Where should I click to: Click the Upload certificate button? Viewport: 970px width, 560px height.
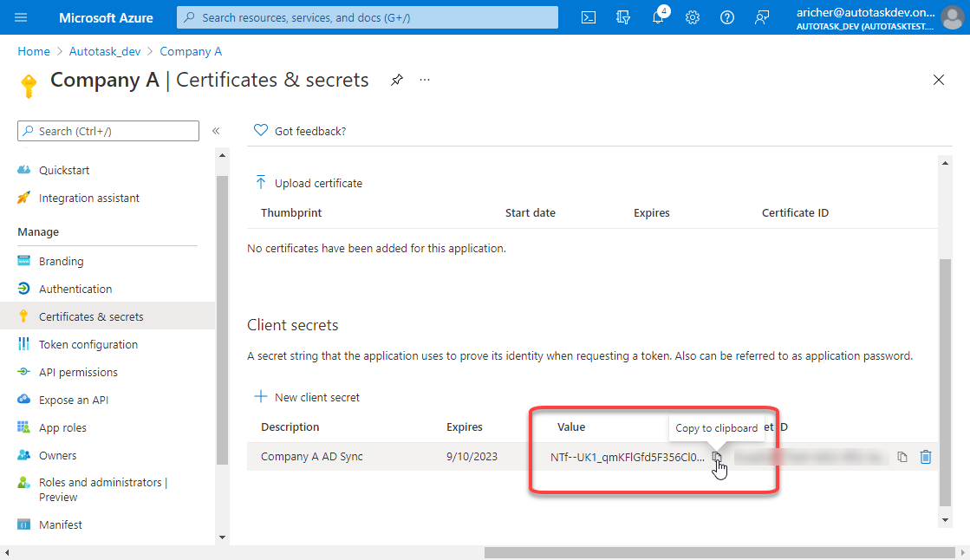[309, 183]
